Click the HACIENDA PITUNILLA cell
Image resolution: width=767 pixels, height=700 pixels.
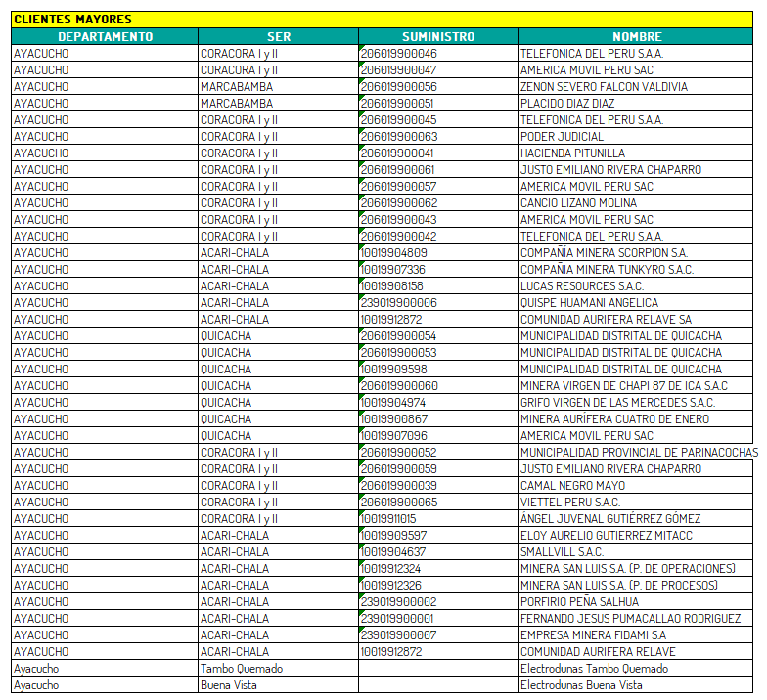[572, 153]
